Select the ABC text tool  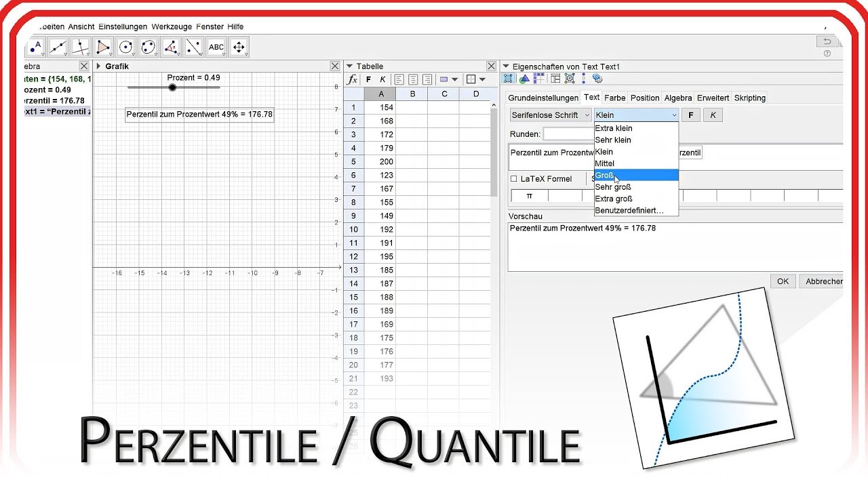point(216,47)
